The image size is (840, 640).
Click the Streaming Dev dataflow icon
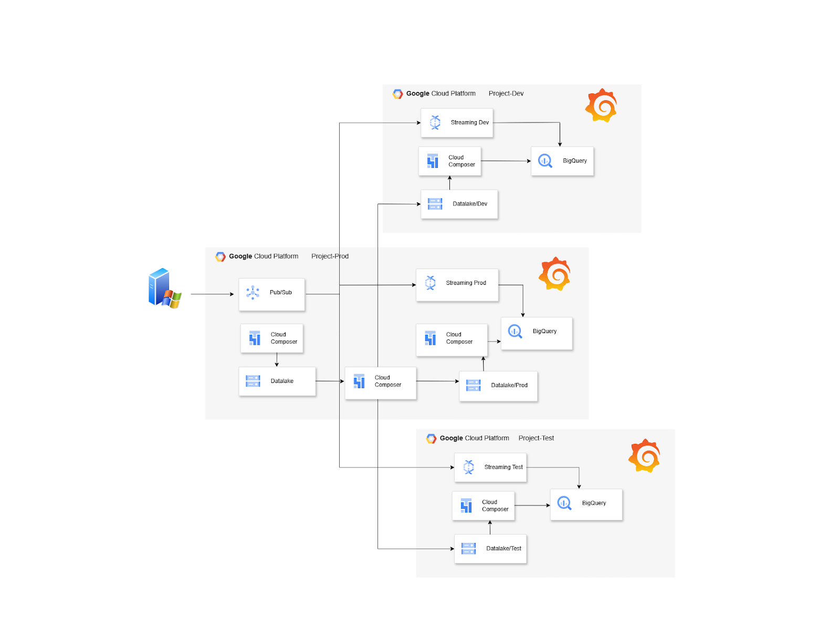[x=435, y=122]
